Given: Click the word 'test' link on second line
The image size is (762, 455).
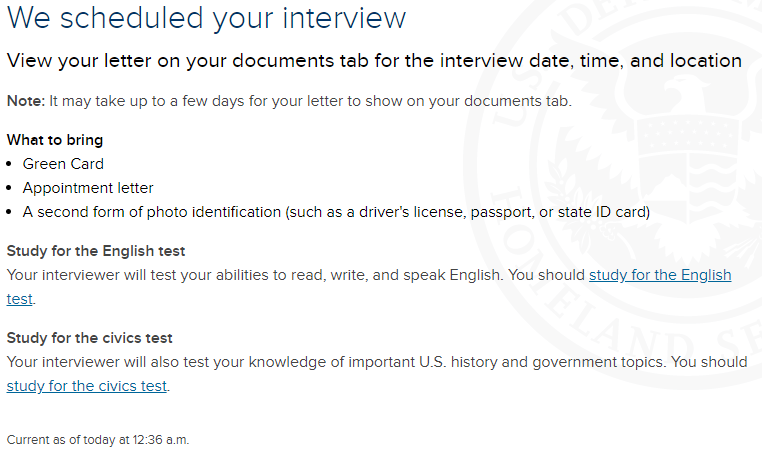Looking at the screenshot, I should coord(19,299).
